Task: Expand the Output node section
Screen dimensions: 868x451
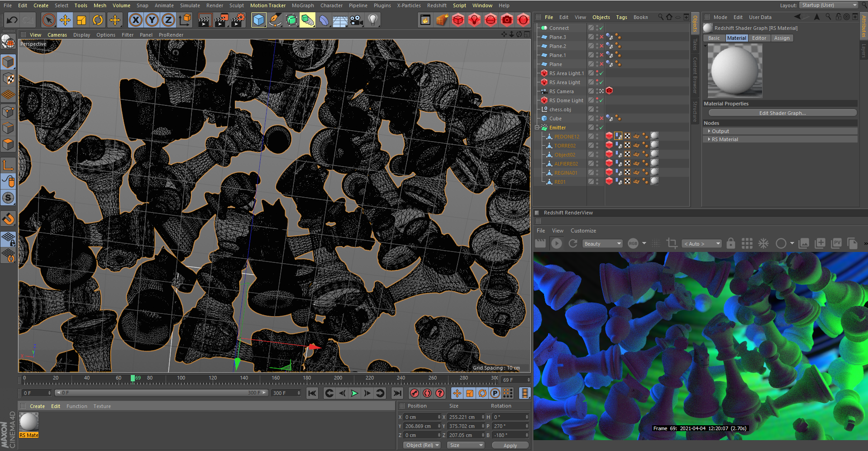Action: pyautogui.click(x=709, y=131)
